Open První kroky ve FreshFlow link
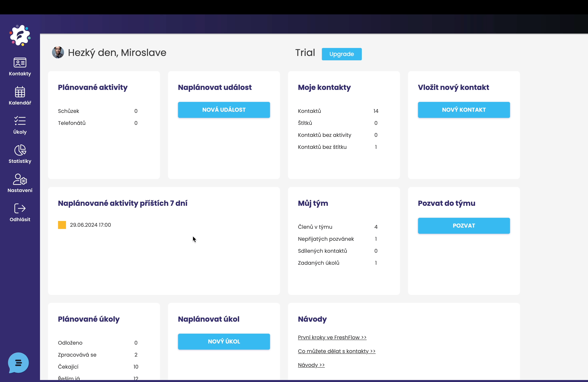 (332, 337)
